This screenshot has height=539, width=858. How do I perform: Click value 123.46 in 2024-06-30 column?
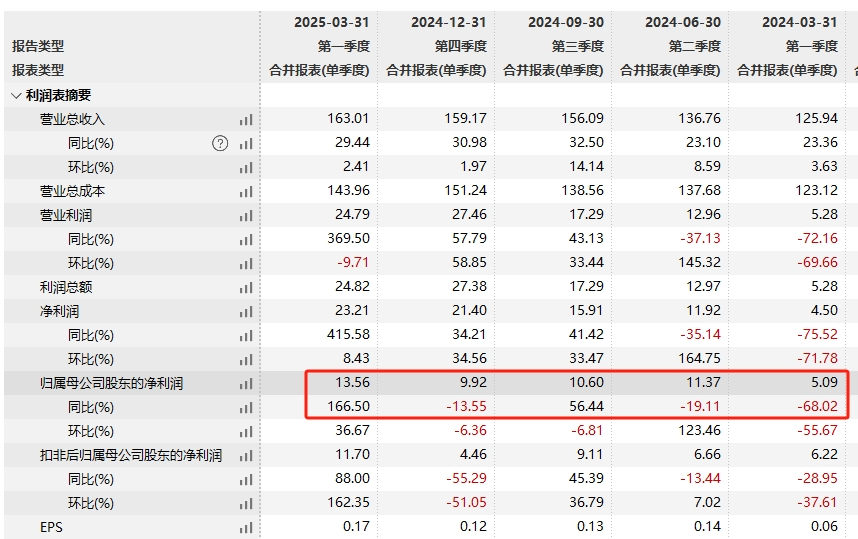700,431
